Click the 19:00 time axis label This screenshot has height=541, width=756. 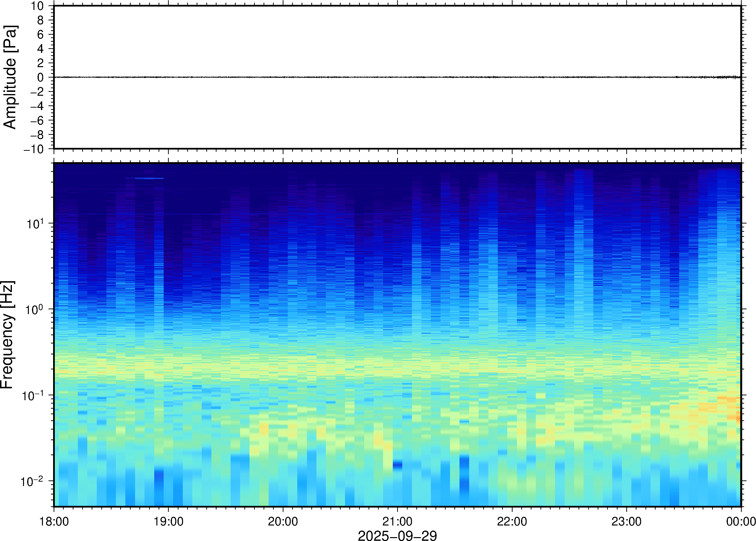click(x=168, y=521)
